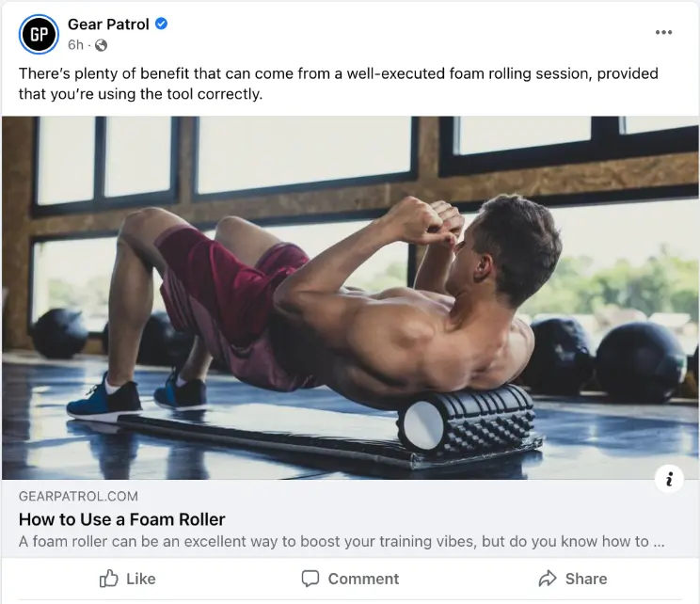Screen dimensions: 700x604
Task: Click the info icon on the image
Action: (x=669, y=479)
